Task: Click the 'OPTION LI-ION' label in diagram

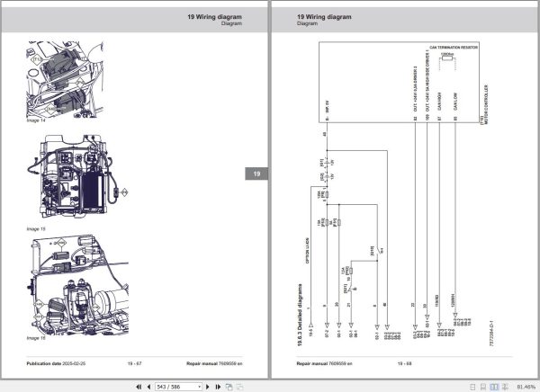Action: coord(308,251)
